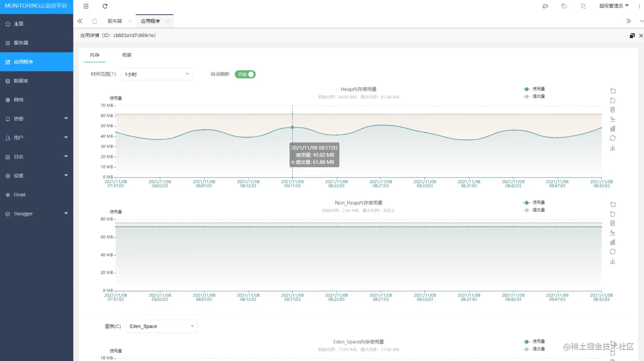Open data view for the Heap chart
The width and height of the screenshot is (644, 361).
613,110
